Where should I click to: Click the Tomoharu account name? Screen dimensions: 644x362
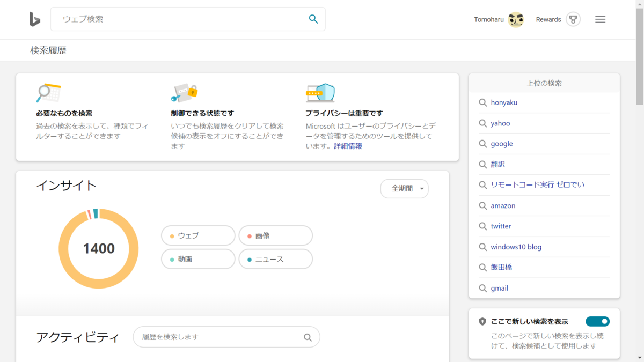click(x=489, y=20)
